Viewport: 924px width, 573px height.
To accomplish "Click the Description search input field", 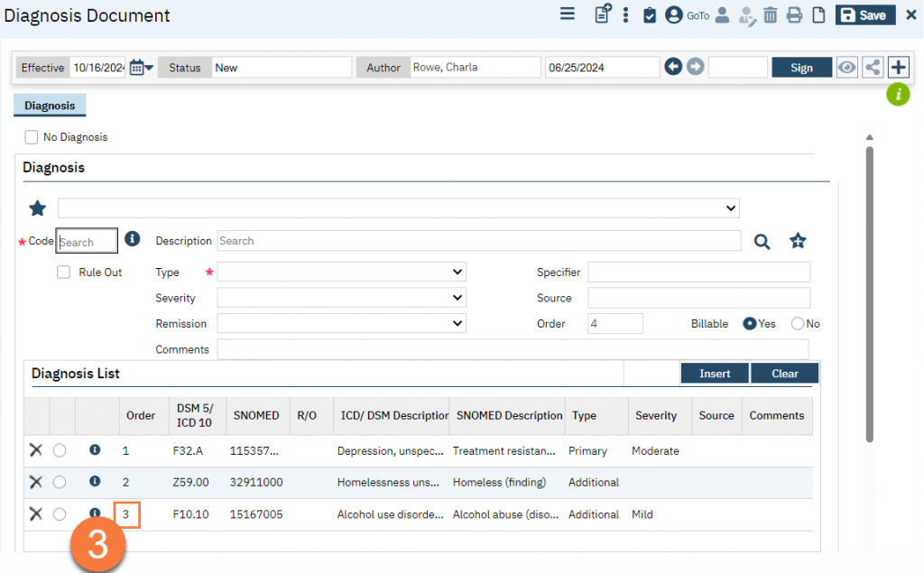I will (478, 241).
